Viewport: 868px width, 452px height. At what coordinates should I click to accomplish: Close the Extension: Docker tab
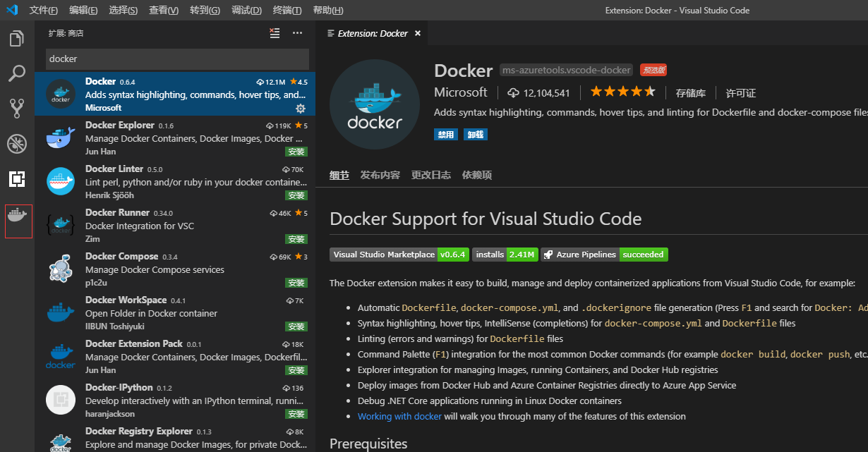tap(418, 33)
